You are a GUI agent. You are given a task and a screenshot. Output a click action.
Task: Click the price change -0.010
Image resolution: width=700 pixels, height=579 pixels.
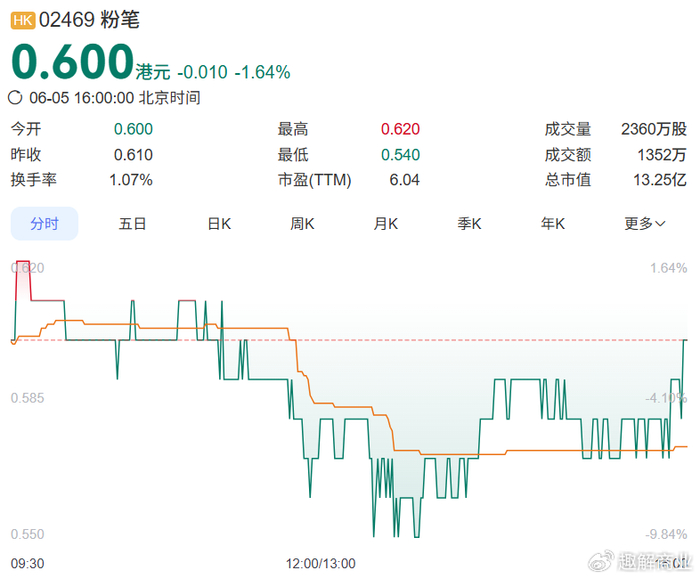coord(202,72)
